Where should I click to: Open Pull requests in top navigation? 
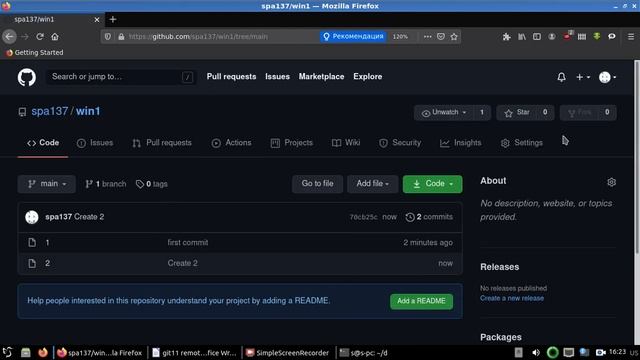(x=231, y=77)
